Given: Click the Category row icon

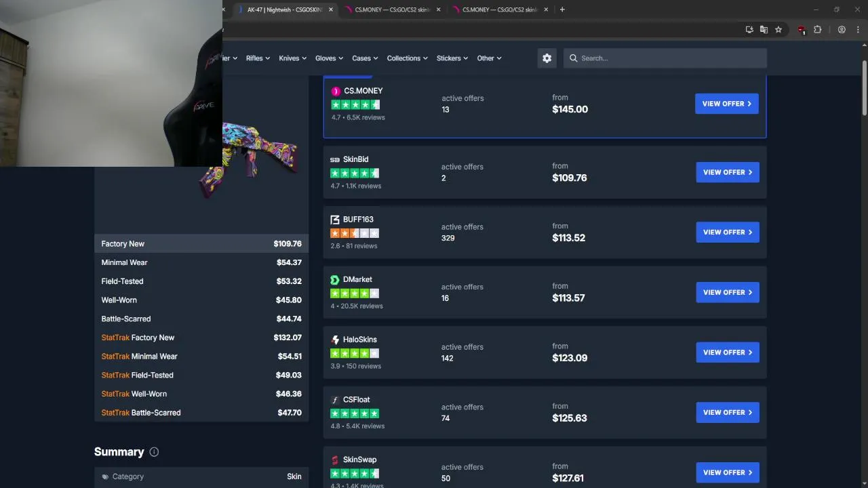Looking at the screenshot, I should pyautogui.click(x=105, y=476).
